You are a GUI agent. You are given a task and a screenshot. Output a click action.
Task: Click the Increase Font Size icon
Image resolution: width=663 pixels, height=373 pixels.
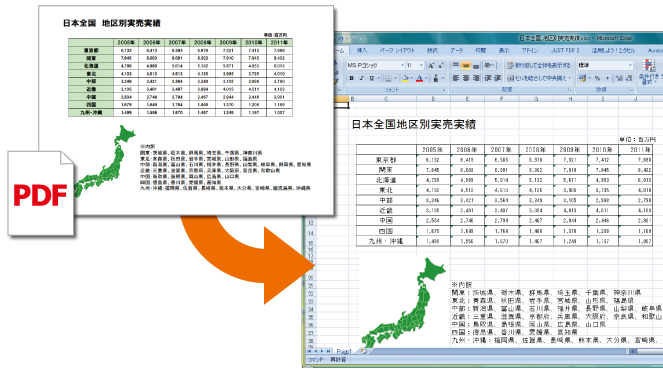click(430, 66)
